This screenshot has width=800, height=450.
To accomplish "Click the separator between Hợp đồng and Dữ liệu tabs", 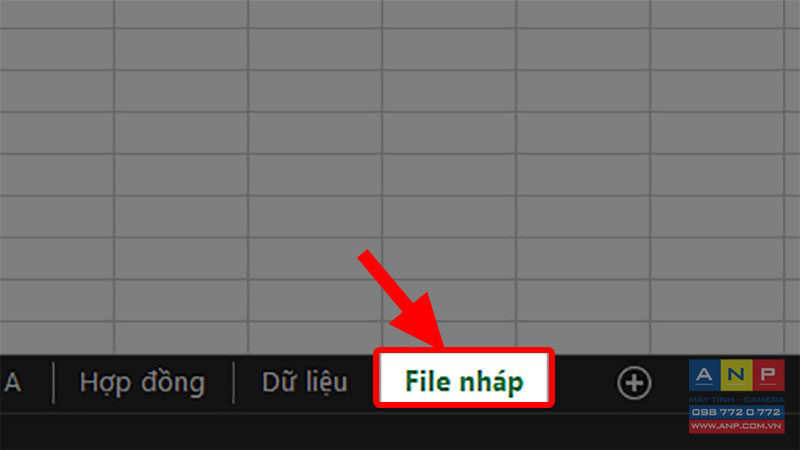I will 234,383.
